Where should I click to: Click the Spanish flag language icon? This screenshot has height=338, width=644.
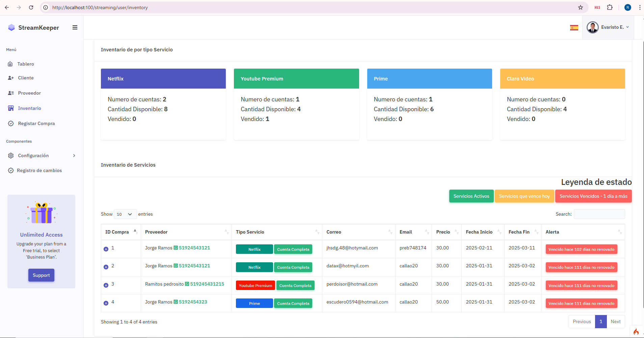[x=574, y=28]
